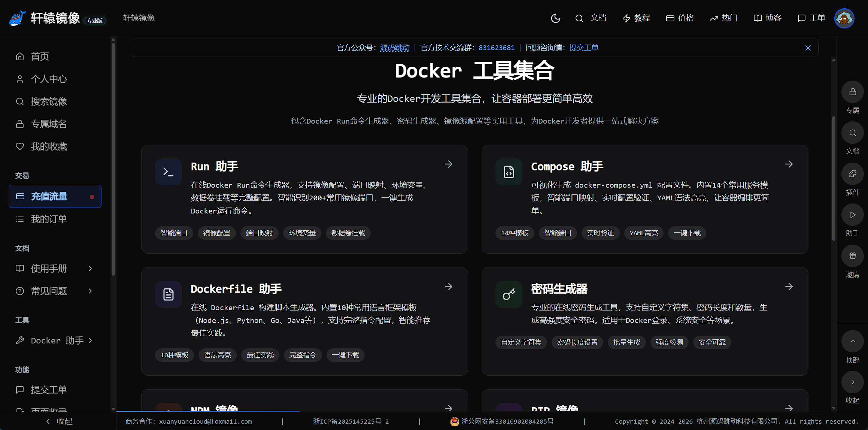Image resolution: width=868 pixels, height=430 pixels.
Task: Open the 源码跳动 link in banner
Action: click(x=395, y=48)
